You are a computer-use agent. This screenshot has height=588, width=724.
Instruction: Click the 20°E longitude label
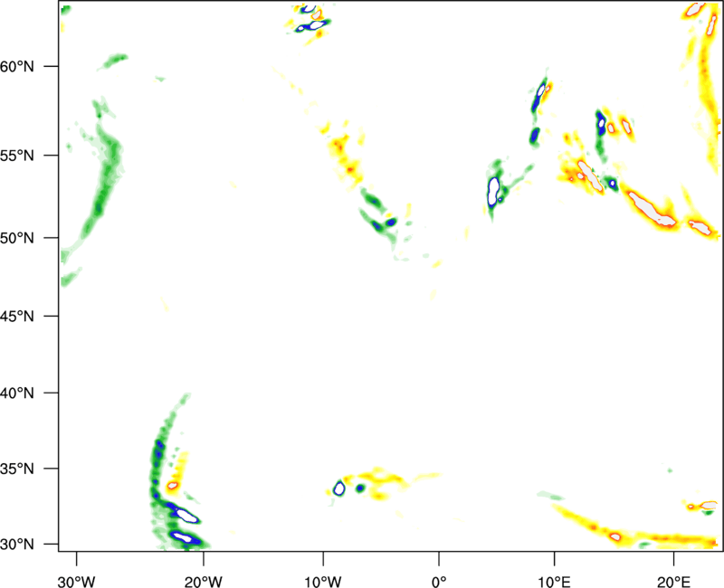[x=673, y=582]
